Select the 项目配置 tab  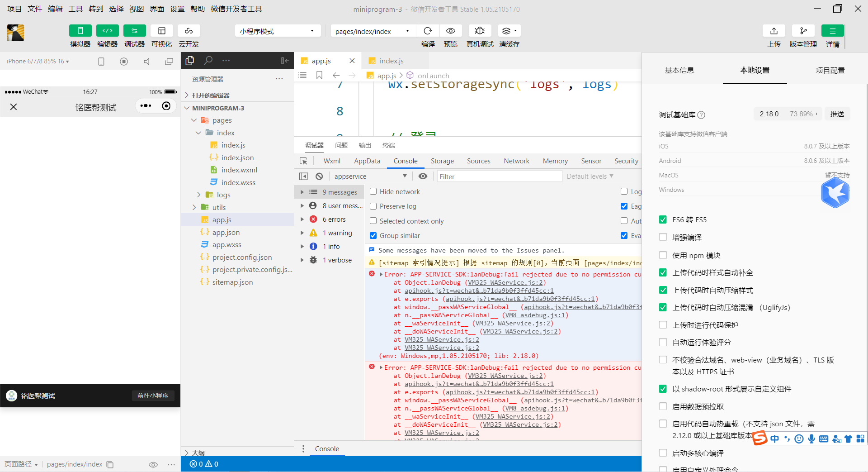point(830,70)
